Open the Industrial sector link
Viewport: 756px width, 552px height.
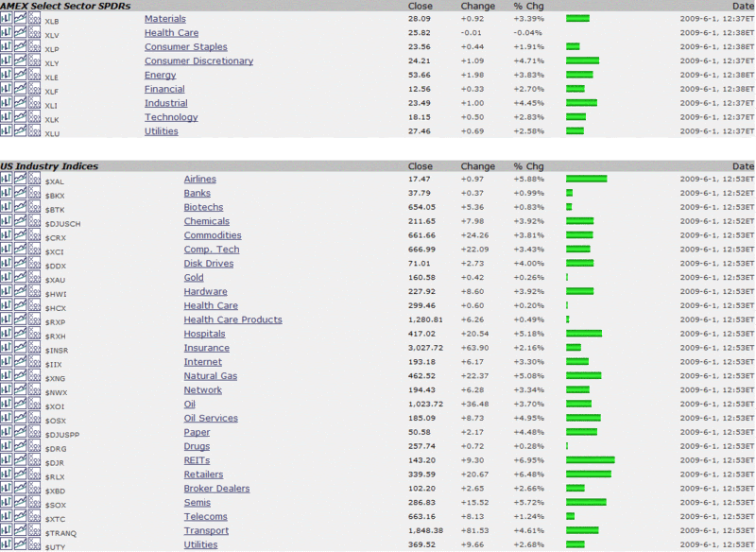click(166, 103)
